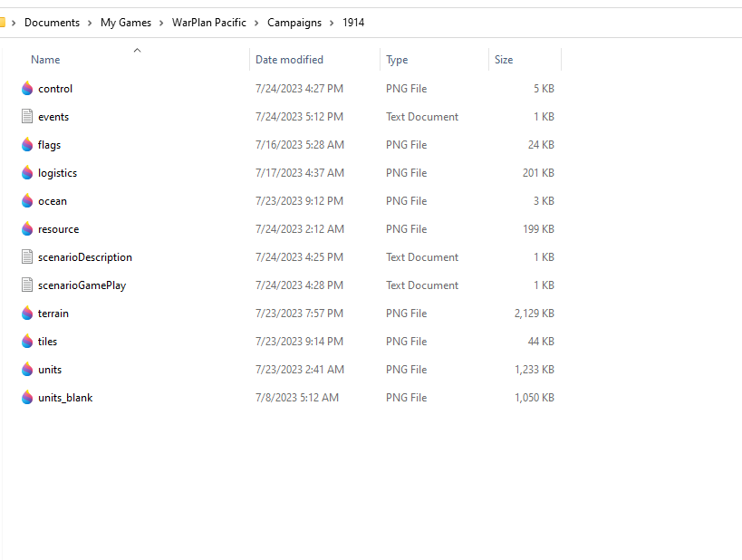The width and height of the screenshot is (742, 560).
Task: Select the file named events
Action: (x=53, y=117)
